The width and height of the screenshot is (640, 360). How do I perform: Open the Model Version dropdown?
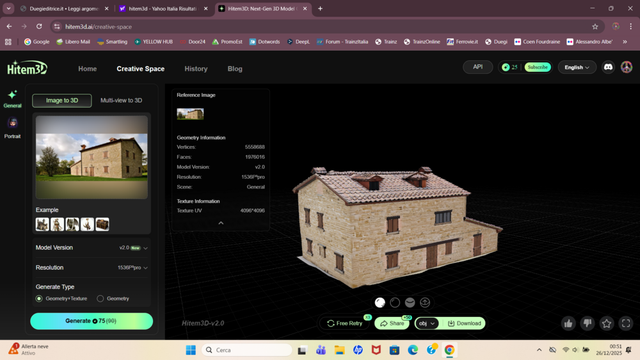[91, 248]
